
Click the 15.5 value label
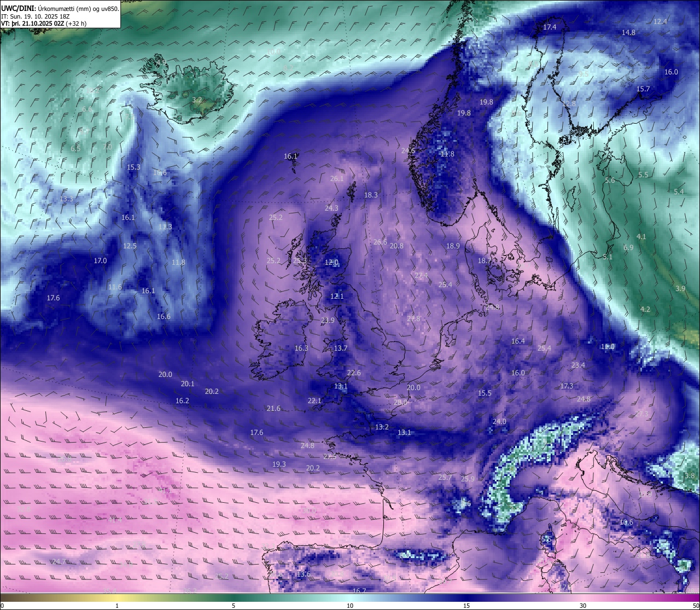point(485,393)
